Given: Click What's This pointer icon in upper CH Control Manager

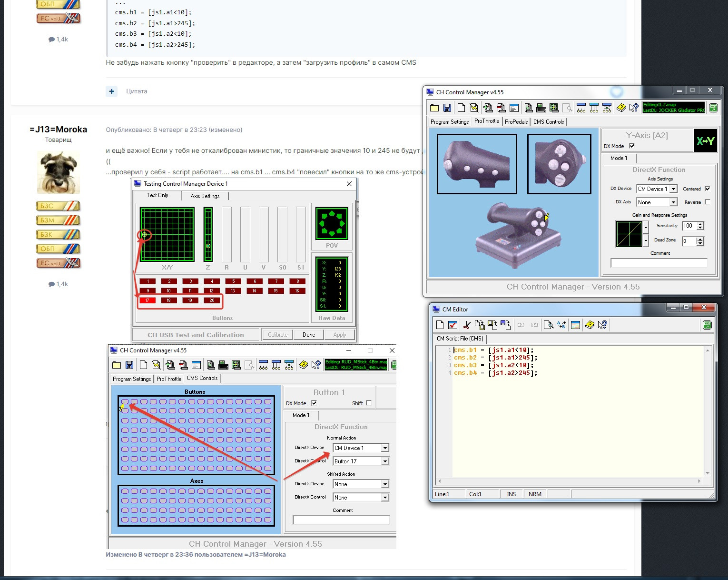Looking at the screenshot, I should point(634,108).
